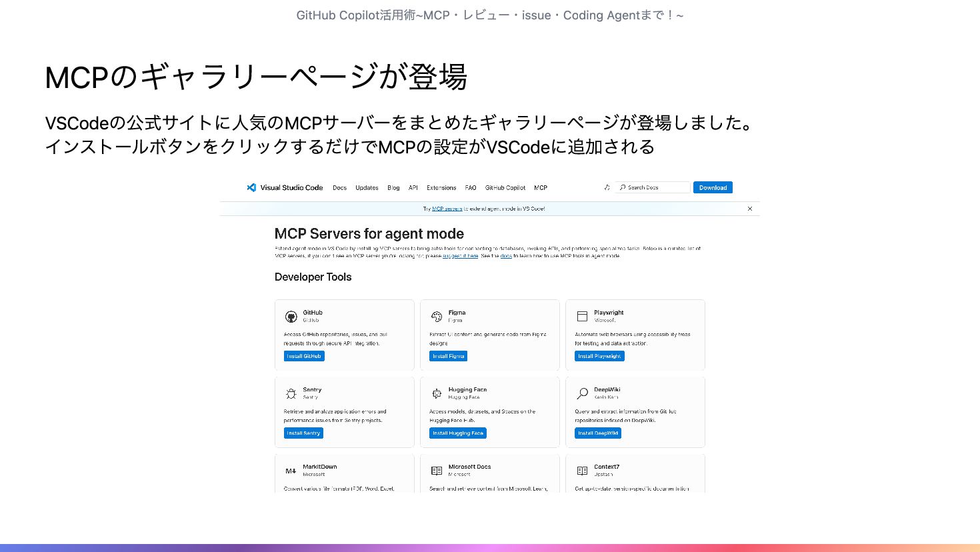Click the Install Hugging Face button
Screen dimensions: 980x552
click(458, 433)
